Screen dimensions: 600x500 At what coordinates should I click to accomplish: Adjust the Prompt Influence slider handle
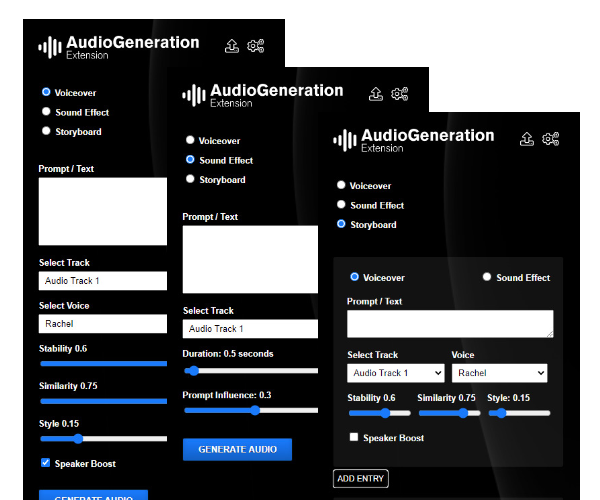click(x=255, y=410)
